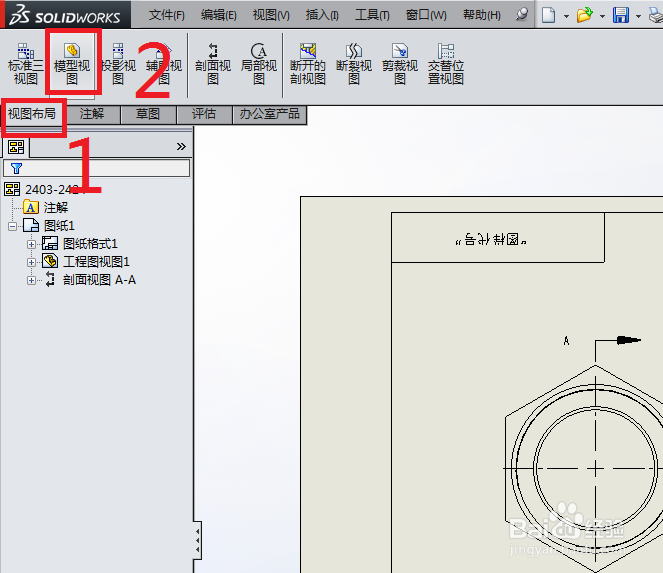Open the 视图(V) menu
Image resolution: width=663 pixels, height=573 pixels.
pyautogui.click(x=271, y=15)
